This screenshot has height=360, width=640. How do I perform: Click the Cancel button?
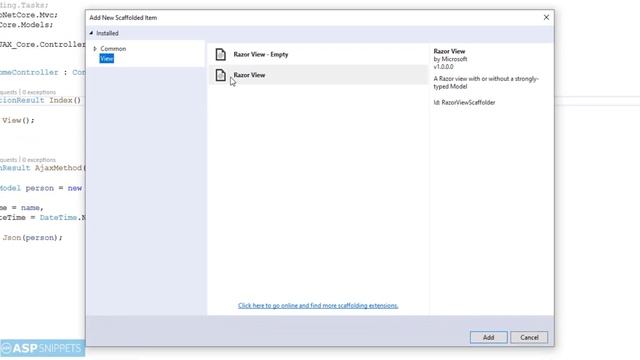click(x=529, y=338)
